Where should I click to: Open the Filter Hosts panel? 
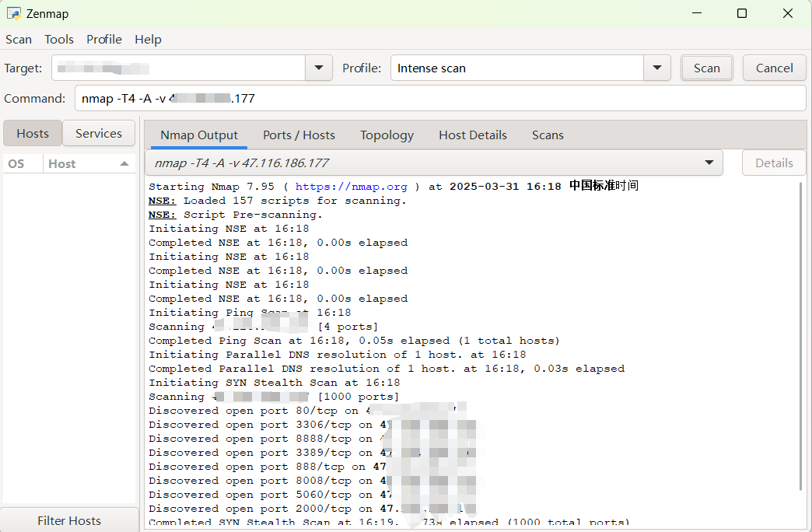(69, 520)
